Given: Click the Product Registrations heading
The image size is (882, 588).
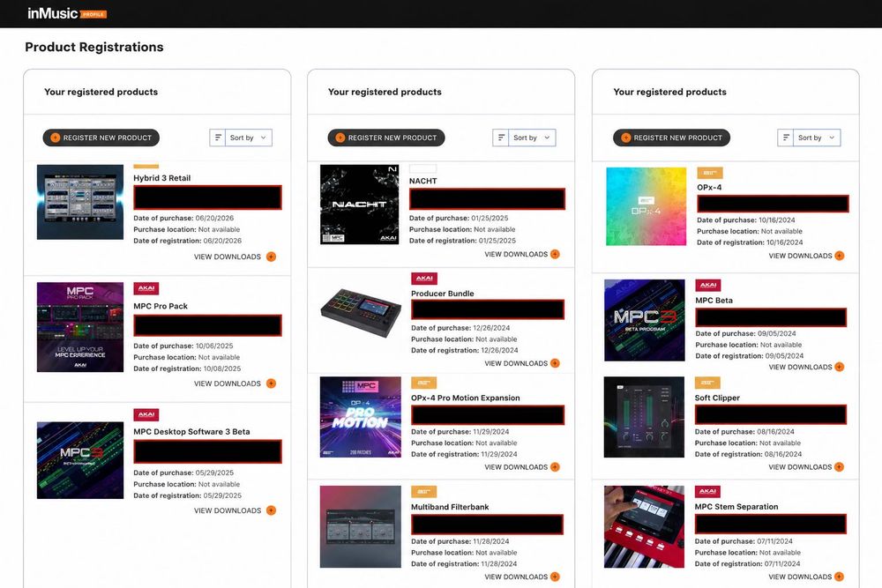Looking at the screenshot, I should point(94,48).
